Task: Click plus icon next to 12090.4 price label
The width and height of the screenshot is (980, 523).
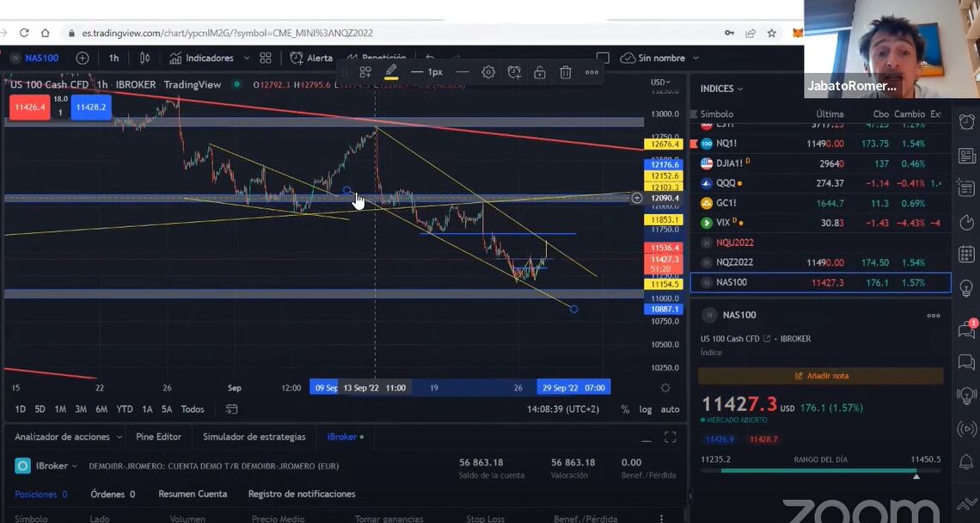Action: [637, 199]
